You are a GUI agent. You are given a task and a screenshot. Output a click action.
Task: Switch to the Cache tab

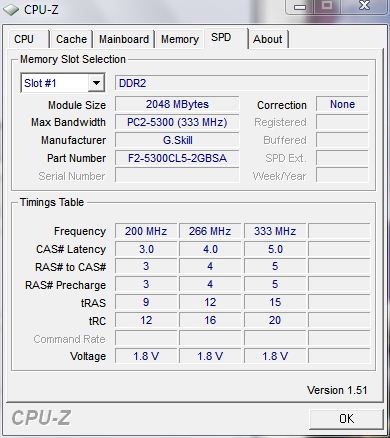71,39
